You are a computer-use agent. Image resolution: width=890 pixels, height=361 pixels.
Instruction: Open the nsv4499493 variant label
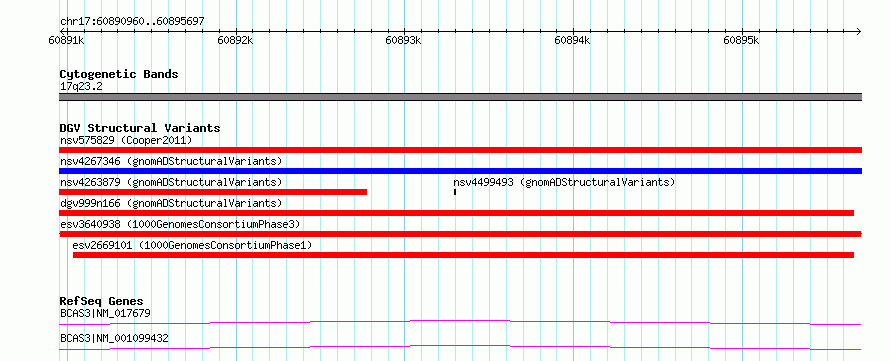tap(564, 182)
